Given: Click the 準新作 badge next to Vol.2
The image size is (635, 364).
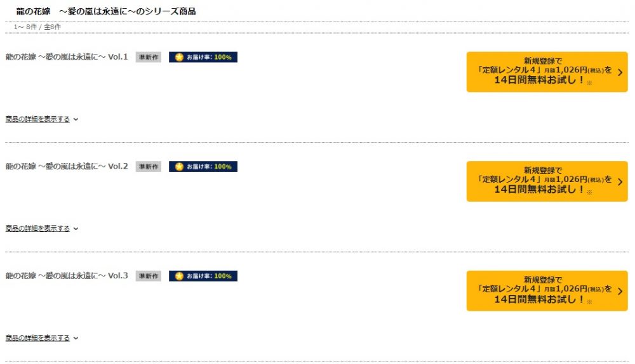Looking at the screenshot, I should 148,167.
